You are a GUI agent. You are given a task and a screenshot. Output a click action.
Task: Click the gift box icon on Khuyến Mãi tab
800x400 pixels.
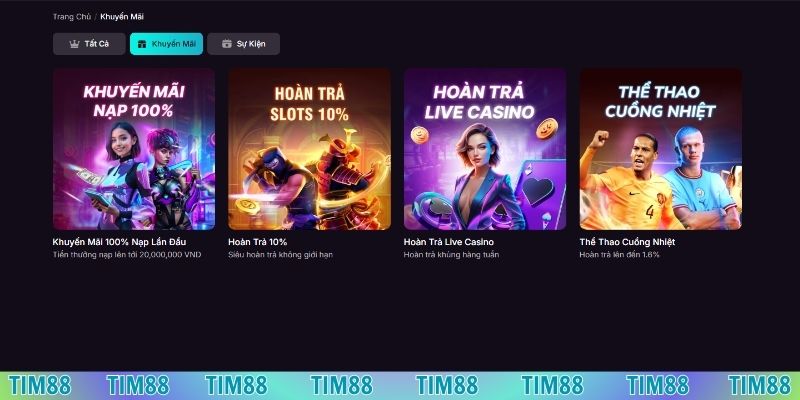pyautogui.click(x=142, y=44)
